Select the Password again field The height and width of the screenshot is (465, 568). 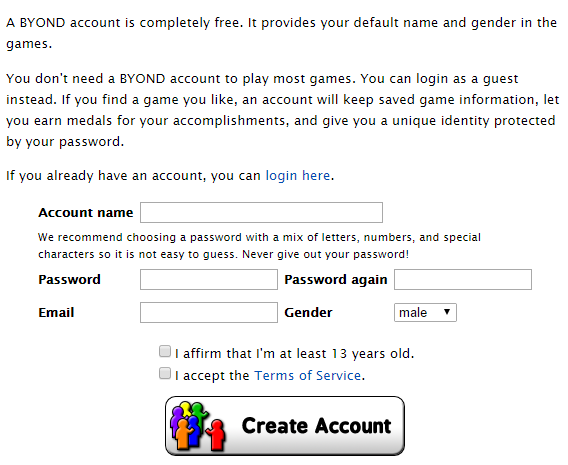(x=463, y=280)
